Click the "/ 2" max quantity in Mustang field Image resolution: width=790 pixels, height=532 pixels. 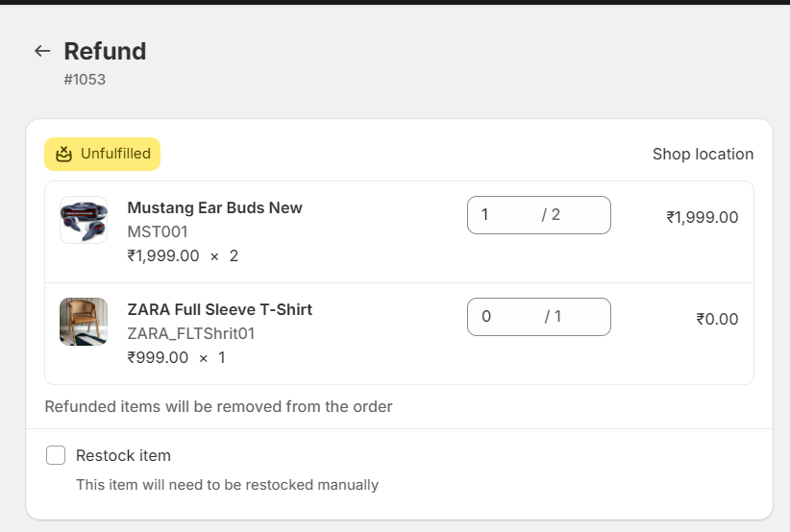[551, 215]
